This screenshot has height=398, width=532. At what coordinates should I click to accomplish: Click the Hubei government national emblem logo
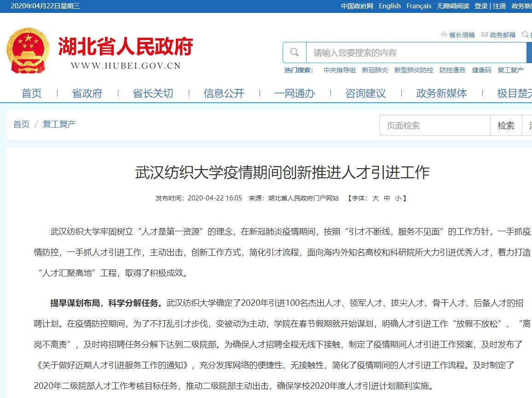click(28, 51)
